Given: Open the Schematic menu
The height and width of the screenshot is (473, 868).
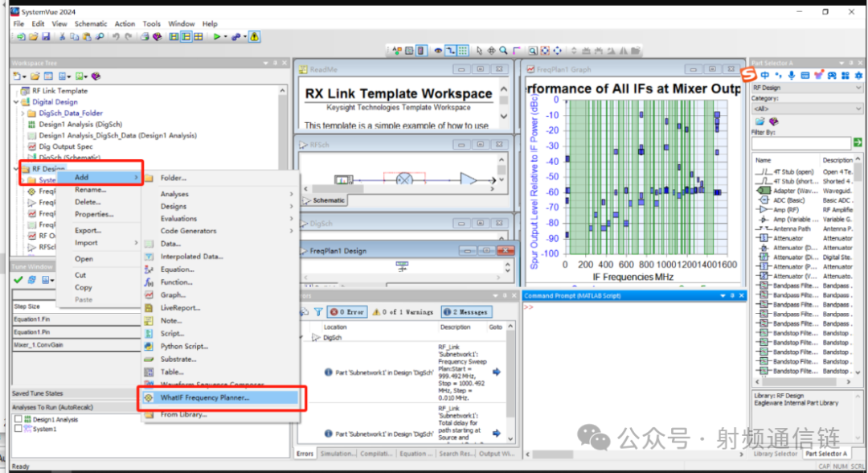Looking at the screenshot, I should tap(91, 24).
